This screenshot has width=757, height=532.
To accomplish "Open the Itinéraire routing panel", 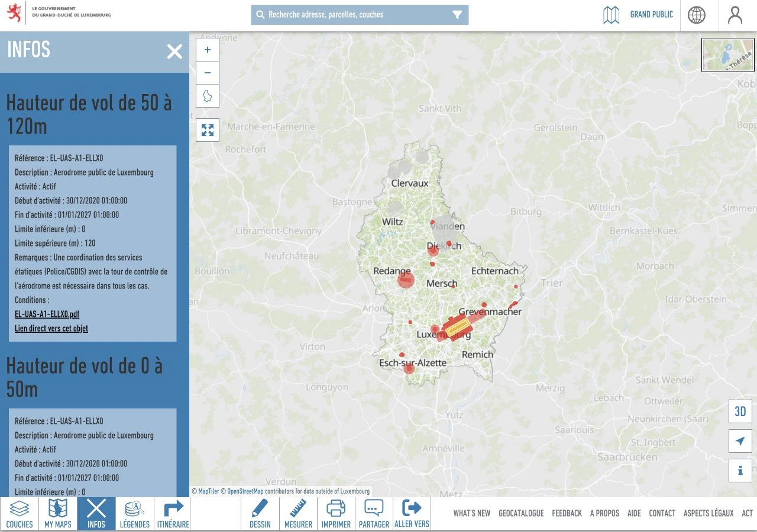I will [173, 514].
